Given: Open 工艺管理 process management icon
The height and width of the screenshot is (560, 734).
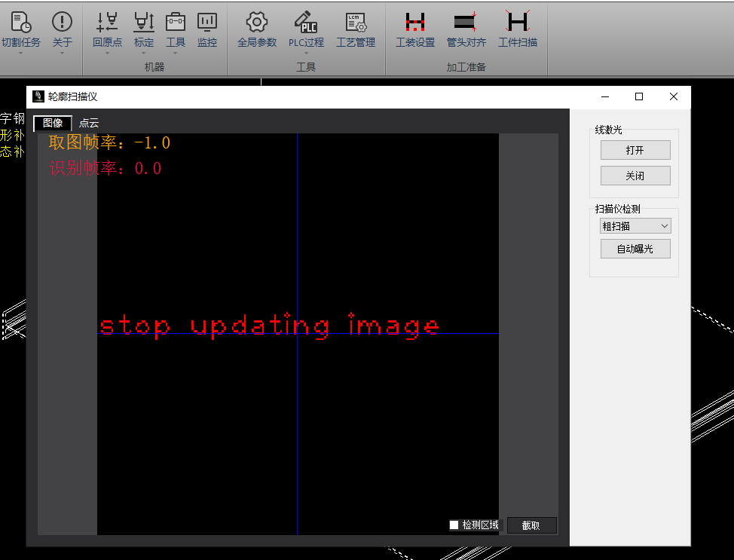Looking at the screenshot, I should click(356, 22).
